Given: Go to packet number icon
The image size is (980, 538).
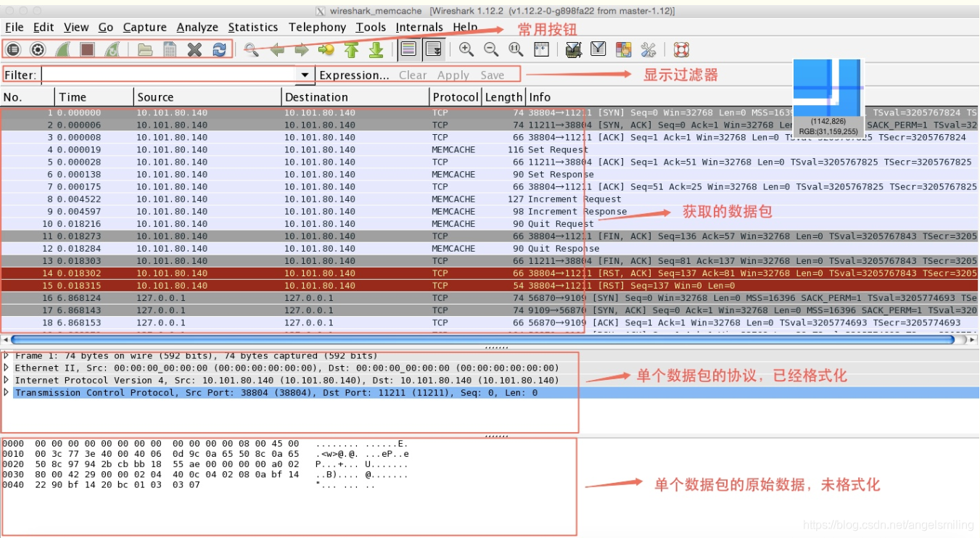Looking at the screenshot, I should pyautogui.click(x=326, y=50).
